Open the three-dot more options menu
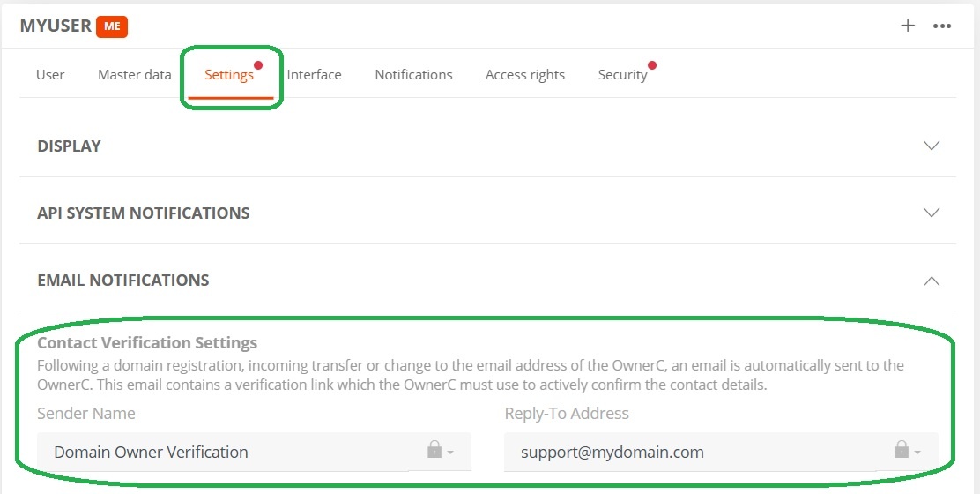Viewport: 980px width, 494px height. pyautogui.click(x=942, y=26)
